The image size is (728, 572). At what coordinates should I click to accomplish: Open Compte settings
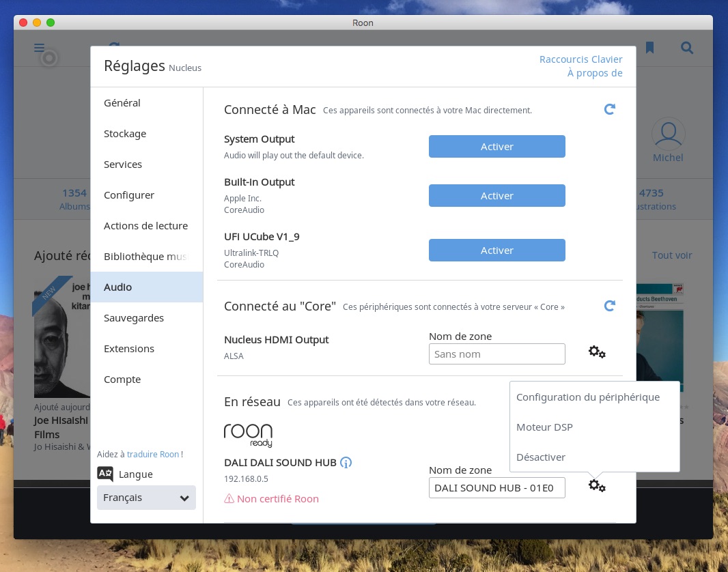[x=147, y=379]
